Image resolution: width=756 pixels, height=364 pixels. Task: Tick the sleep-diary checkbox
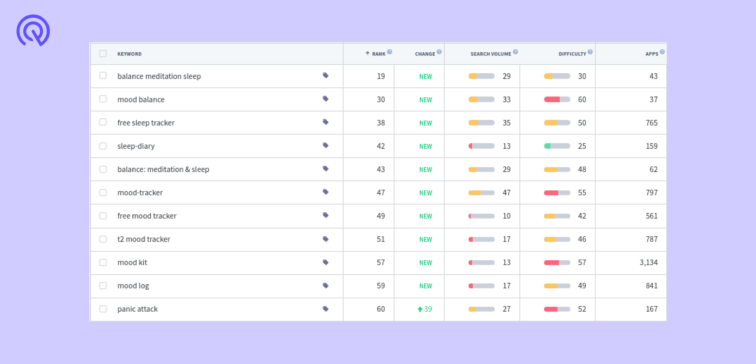[x=103, y=146]
